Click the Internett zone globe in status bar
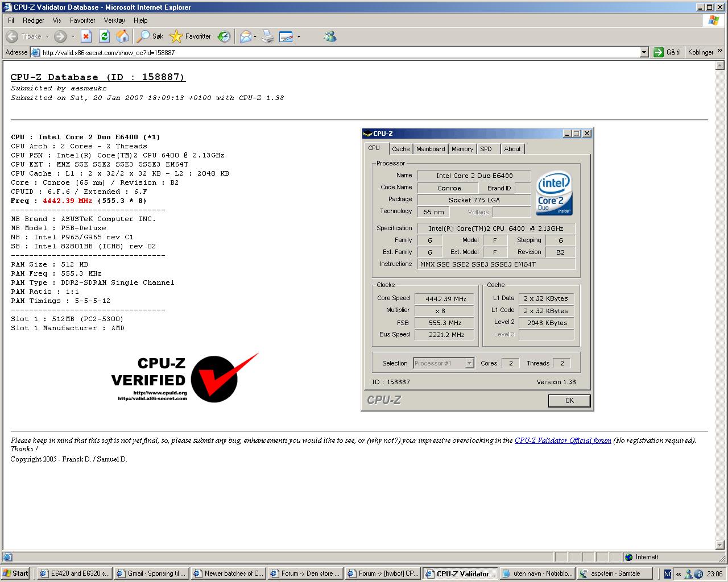The width and height of the screenshot is (728, 582). click(x=628, y=557)
